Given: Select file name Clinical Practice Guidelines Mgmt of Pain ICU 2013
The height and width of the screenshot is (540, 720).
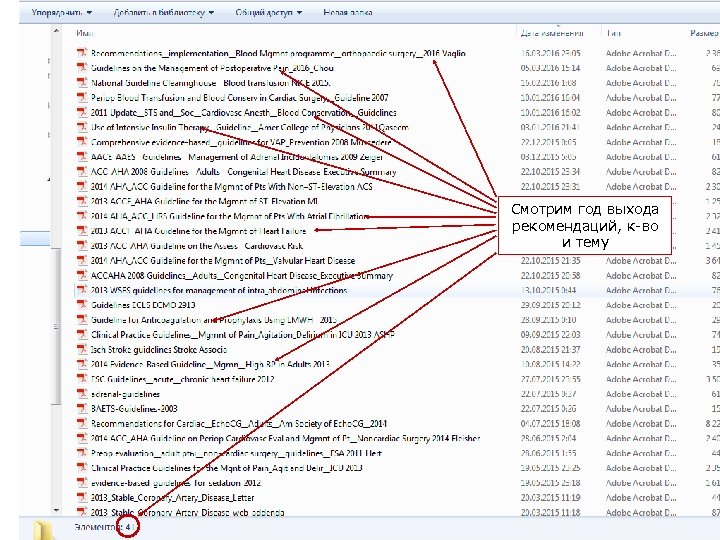Looking at the screenshot, I should (x=226, y=468).
